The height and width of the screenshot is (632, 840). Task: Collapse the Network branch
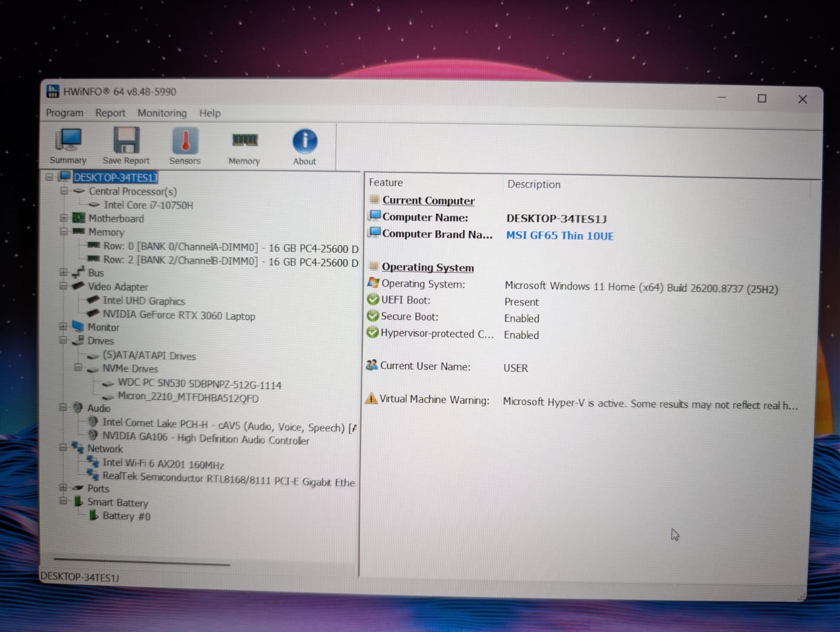point(63,447)
